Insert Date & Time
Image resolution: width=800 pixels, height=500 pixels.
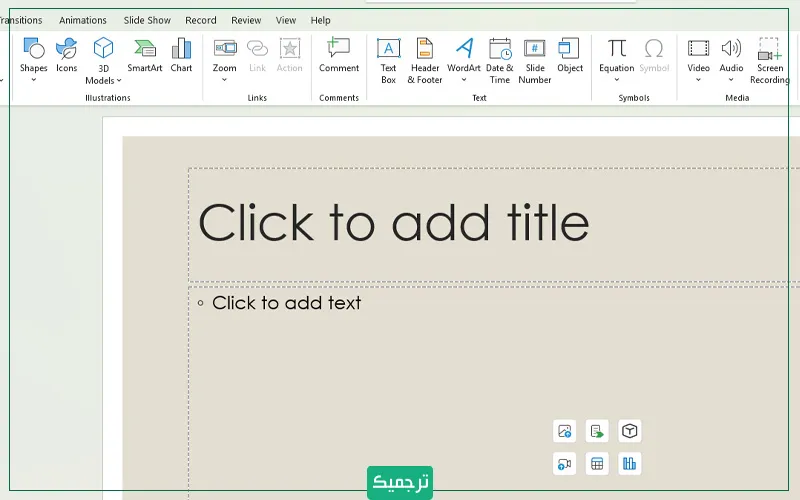coord(499,58)
